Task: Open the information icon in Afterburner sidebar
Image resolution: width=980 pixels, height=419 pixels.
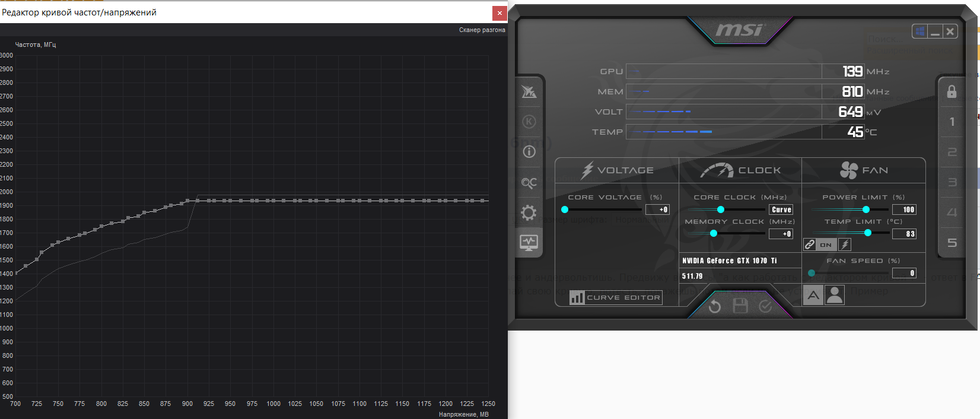Action: click(529, 151)
